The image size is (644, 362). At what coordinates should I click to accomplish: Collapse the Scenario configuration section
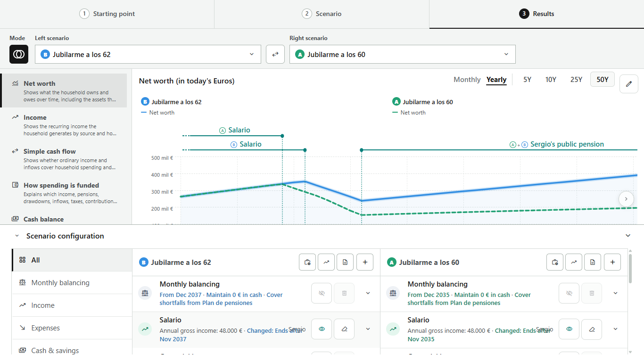pos(628,236)
